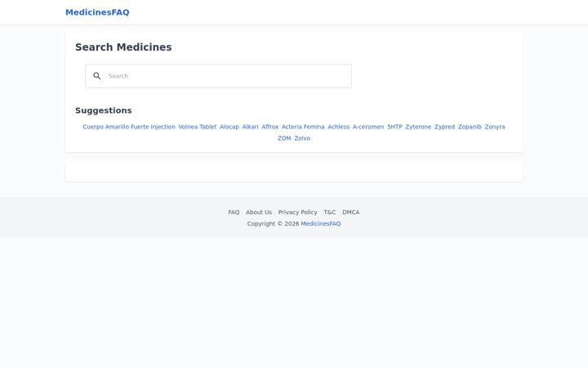
Task: Click the Suggestions heading
Action: (x=104, y=110)
